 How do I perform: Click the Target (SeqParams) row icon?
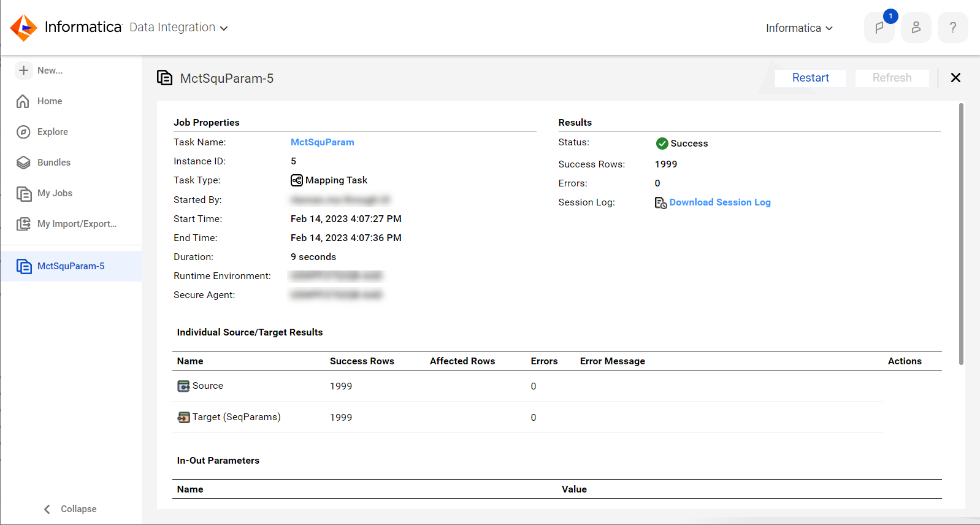(183, 417)
